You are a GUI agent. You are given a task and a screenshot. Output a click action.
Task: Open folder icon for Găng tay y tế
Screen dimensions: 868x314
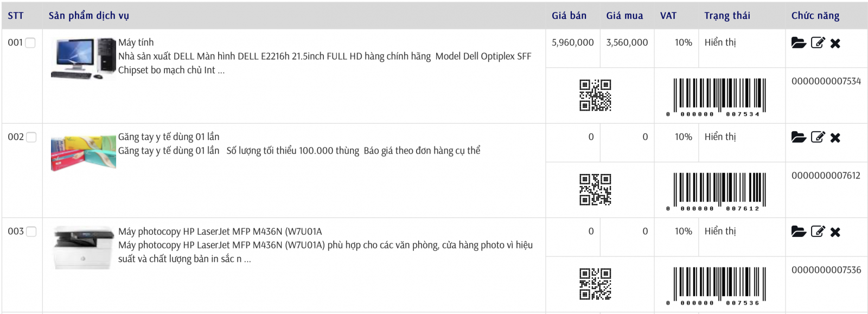(x=798, y=137)
